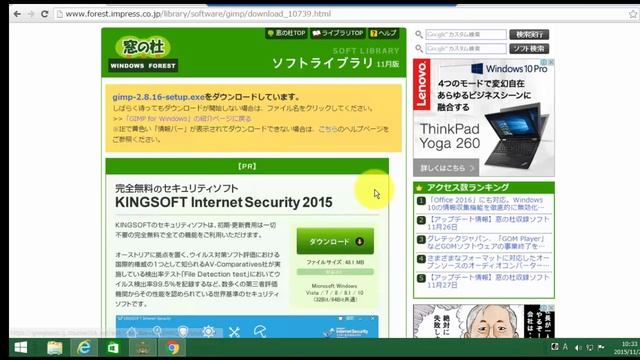Reload the page with the refresh icon
Screen dimensions: 640x360
coord(44,14)
